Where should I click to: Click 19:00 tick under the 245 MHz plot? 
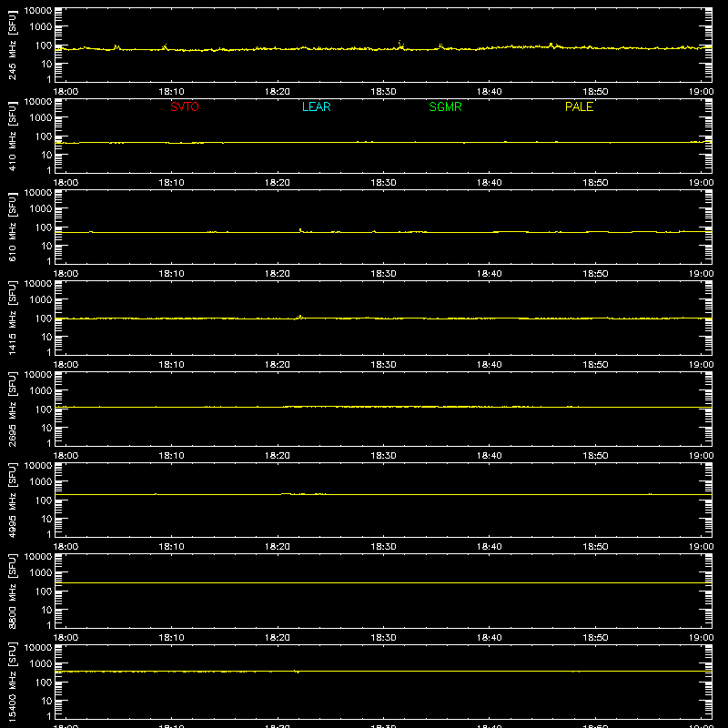tap(701, 92)
